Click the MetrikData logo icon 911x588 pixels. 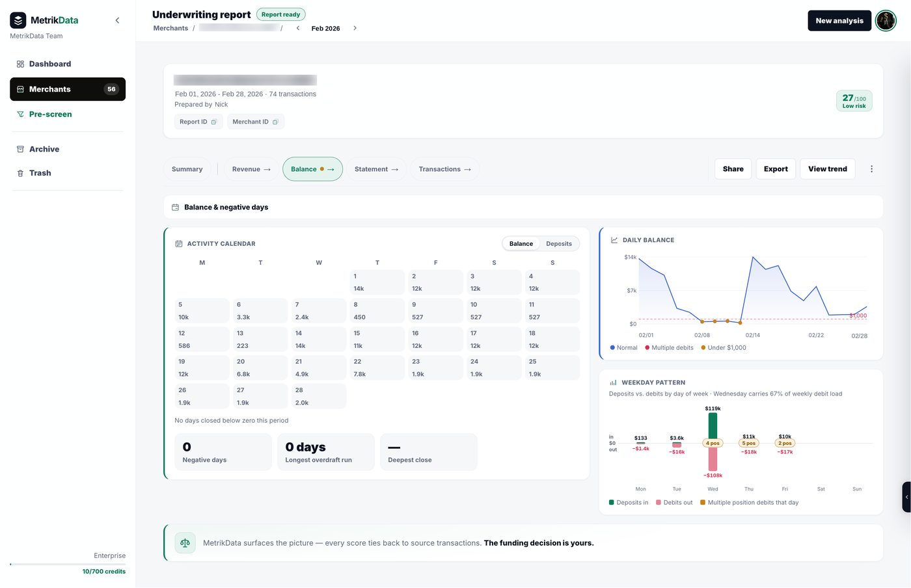coord(18,20)
